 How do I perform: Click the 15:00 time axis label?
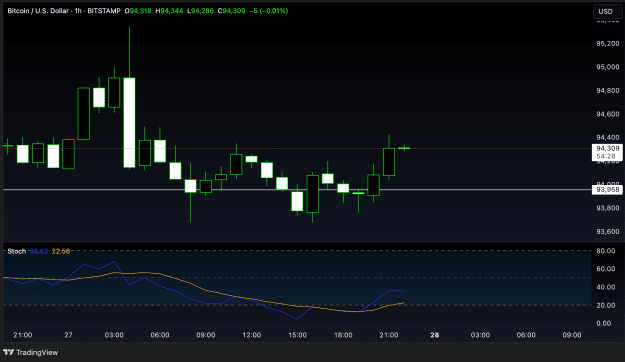(297, 335)
